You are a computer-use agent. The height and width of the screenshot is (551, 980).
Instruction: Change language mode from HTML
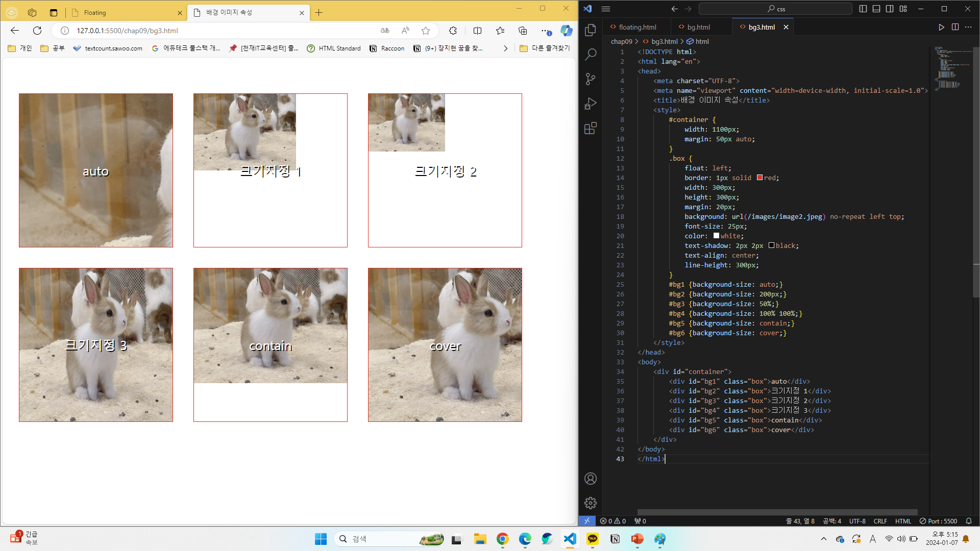coord(903,521)
